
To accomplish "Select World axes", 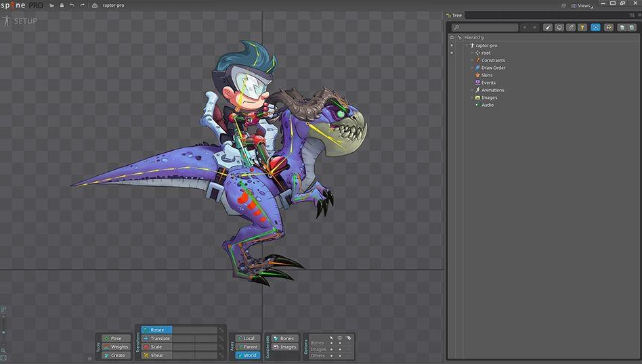I will [247, 355].
